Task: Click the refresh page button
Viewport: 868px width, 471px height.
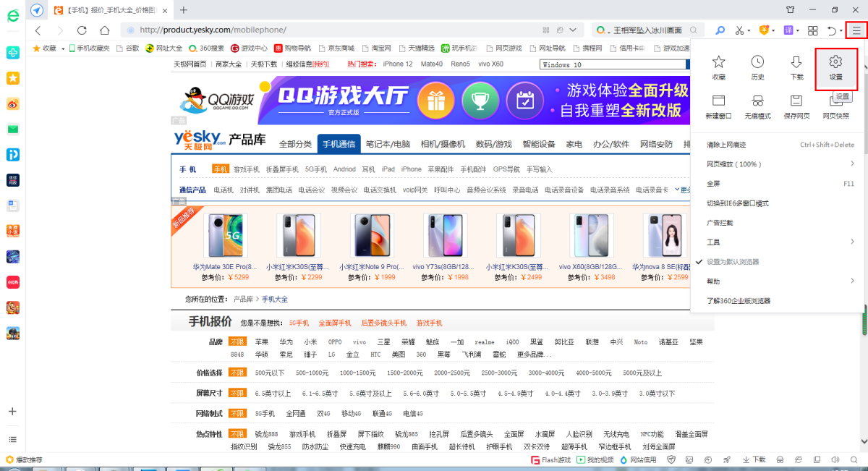Action: (82, 30)
